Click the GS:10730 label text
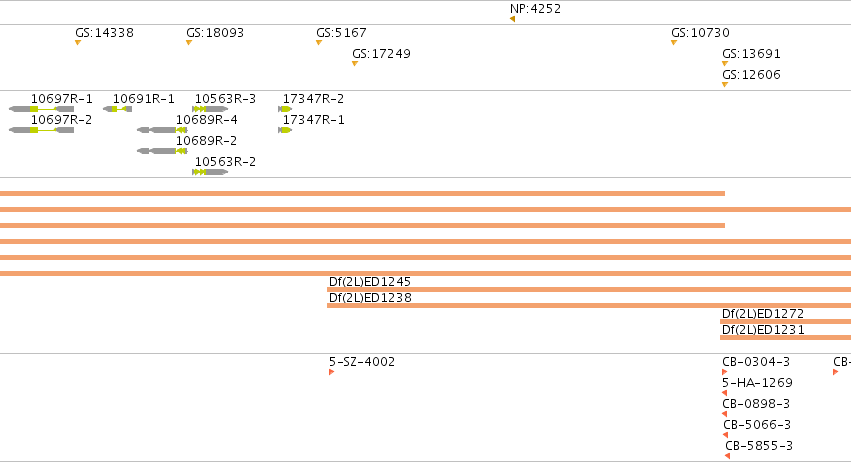Viewport: 851px width, 462px height. pyautogui.click(x=700, y=33)
